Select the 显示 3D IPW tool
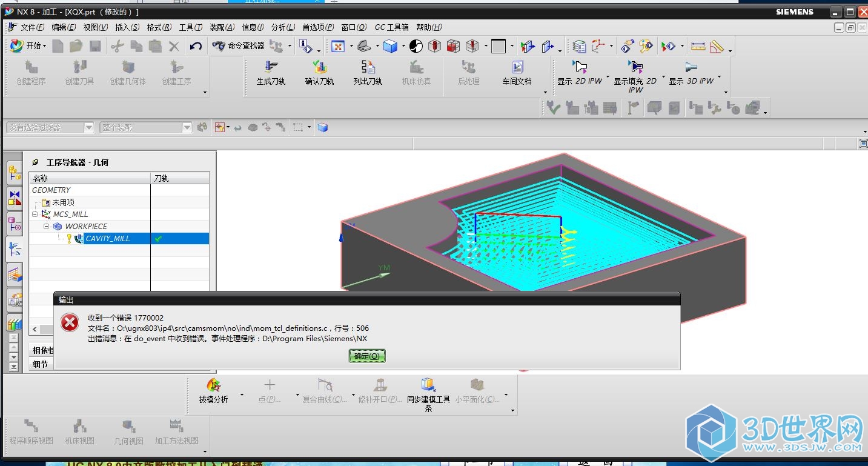 tap(691, 73)
